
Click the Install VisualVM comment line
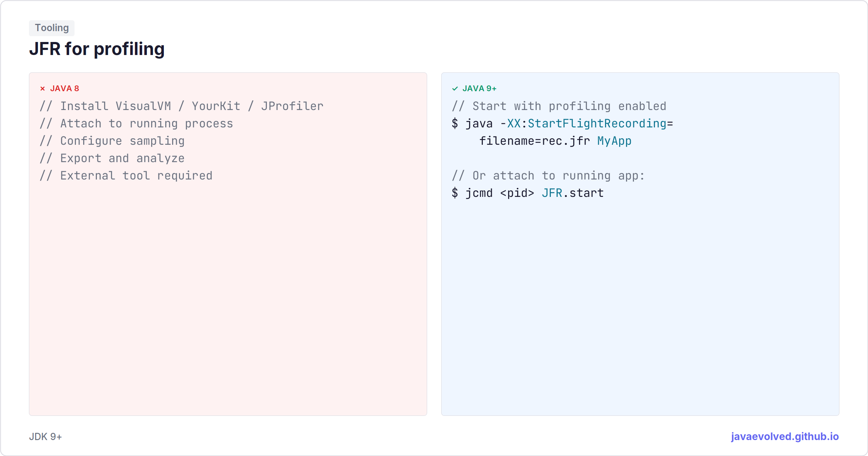click(182, 106)
